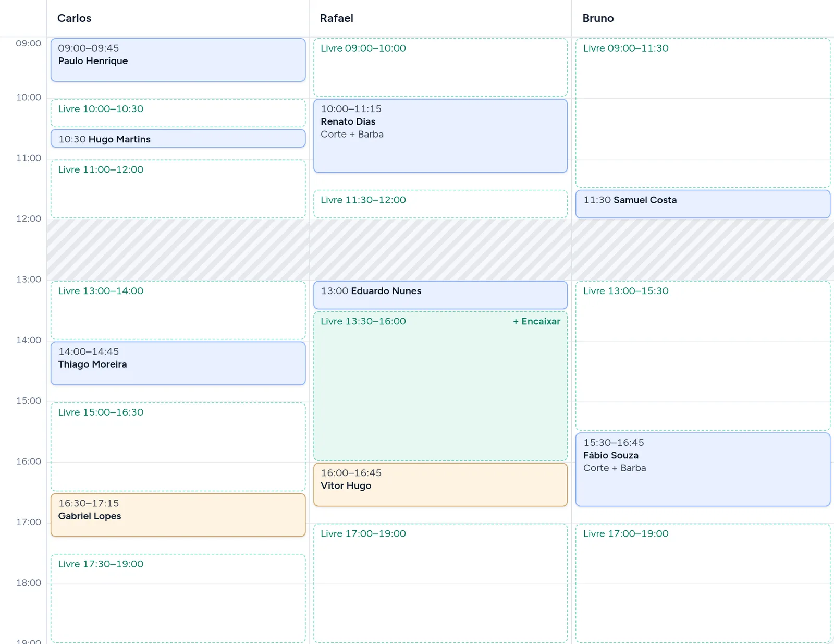
Task: Select Carlos's free slot 15:00–16:30
Action: tap(178, 446)
